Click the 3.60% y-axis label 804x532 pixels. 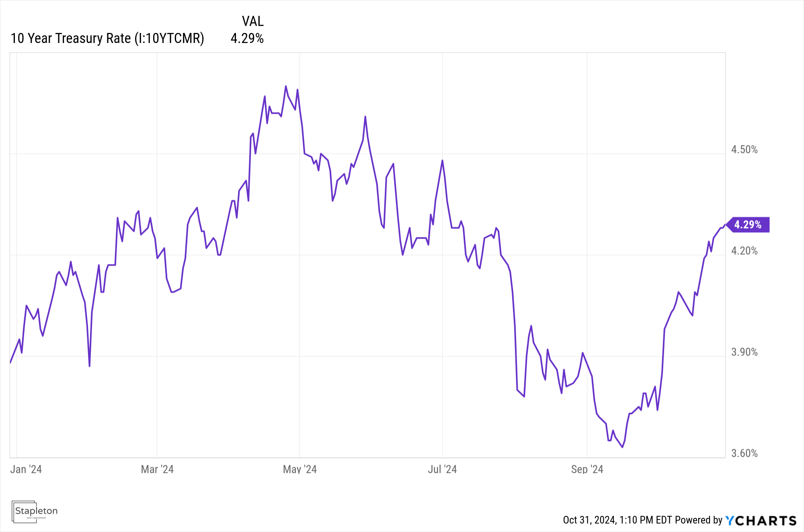point(744,454)
